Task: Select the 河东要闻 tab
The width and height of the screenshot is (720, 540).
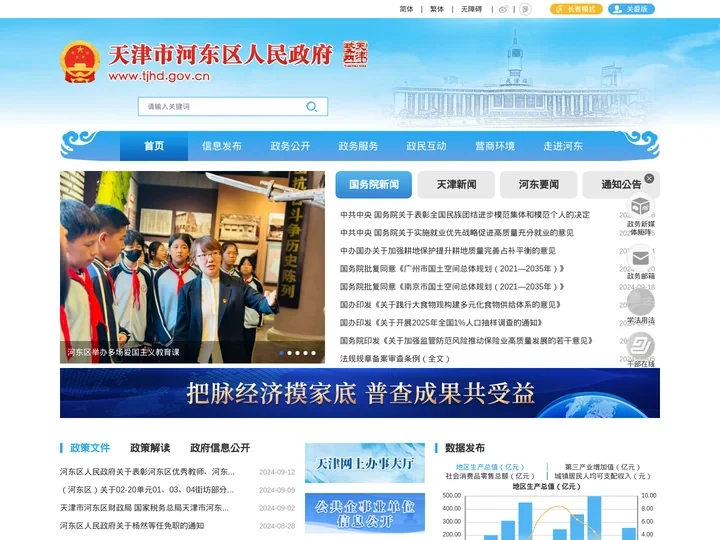Action: pyautogui.click(x=539, y=185)
